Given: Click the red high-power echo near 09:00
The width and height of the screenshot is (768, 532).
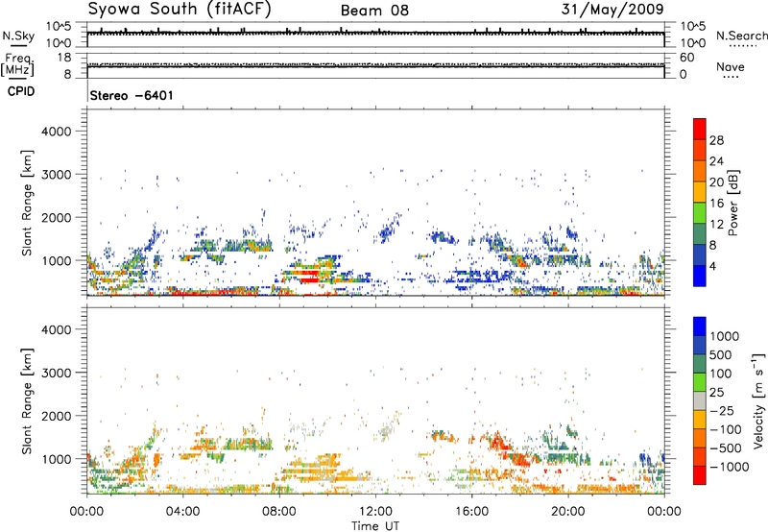Looking at the screenshot, I should (308, 277).
